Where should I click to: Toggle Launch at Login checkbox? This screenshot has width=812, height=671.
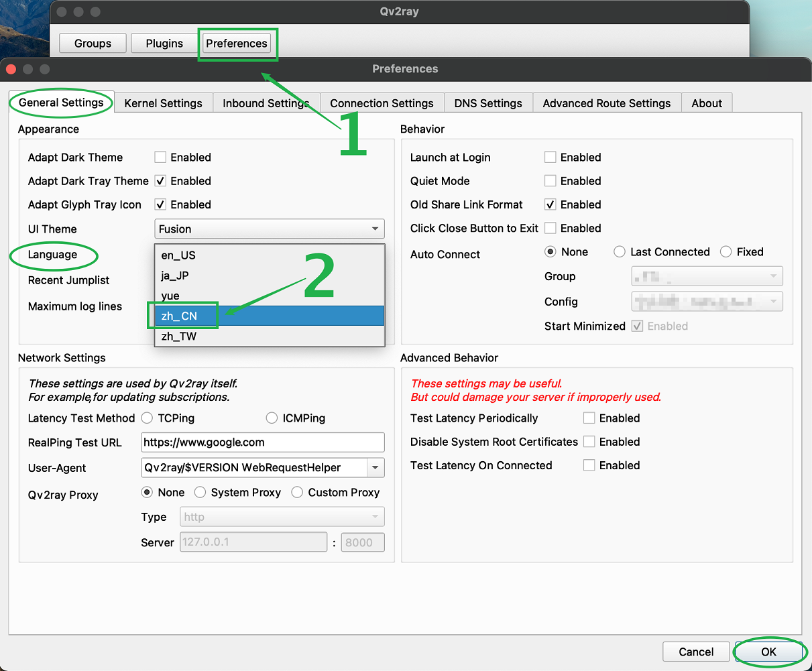click(550, 158)
